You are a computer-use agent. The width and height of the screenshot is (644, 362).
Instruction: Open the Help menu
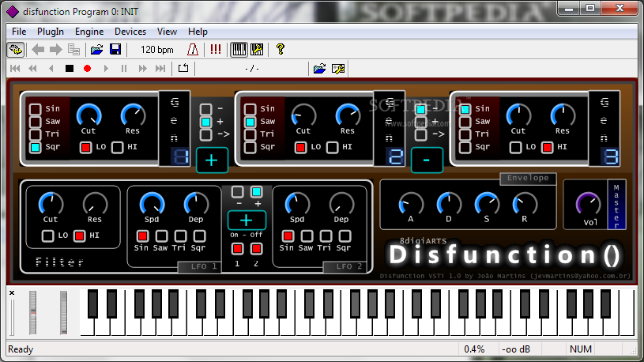pyautogui.click(x=198, y=32)
